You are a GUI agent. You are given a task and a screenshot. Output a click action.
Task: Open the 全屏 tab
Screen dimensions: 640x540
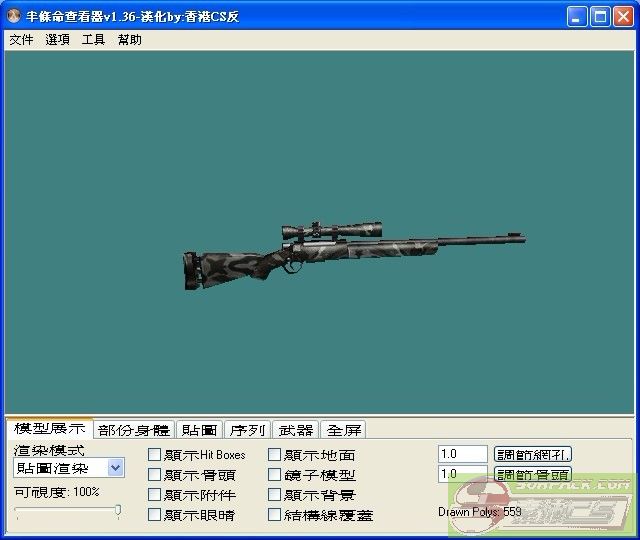tap(344, 430)
